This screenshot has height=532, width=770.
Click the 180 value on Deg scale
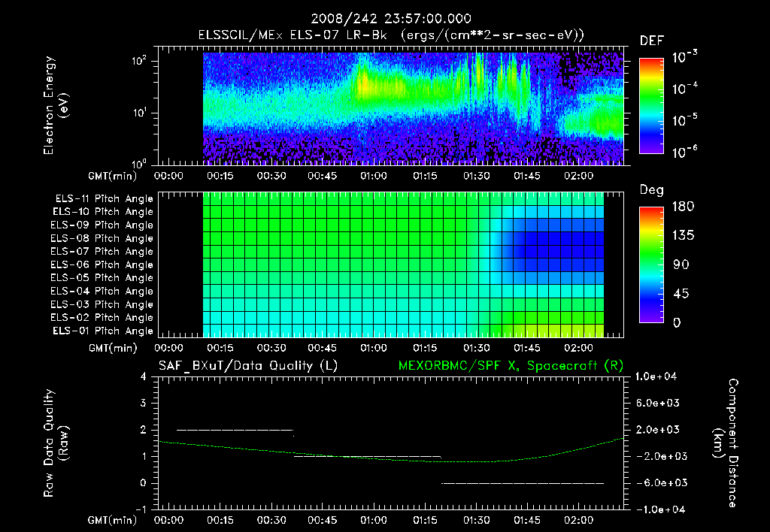pyautogui.click(x=683, y=206)
